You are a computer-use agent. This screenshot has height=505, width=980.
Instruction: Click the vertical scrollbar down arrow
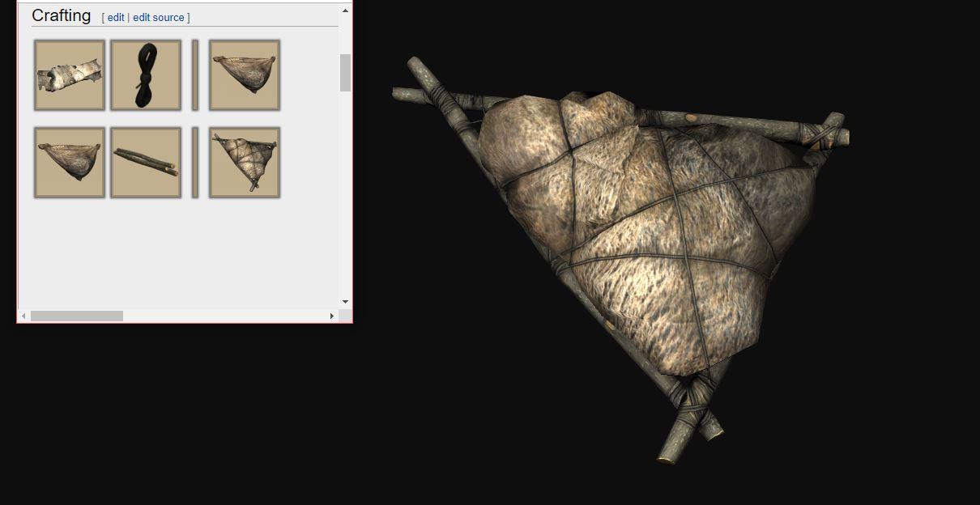click(x=344, y=300)
